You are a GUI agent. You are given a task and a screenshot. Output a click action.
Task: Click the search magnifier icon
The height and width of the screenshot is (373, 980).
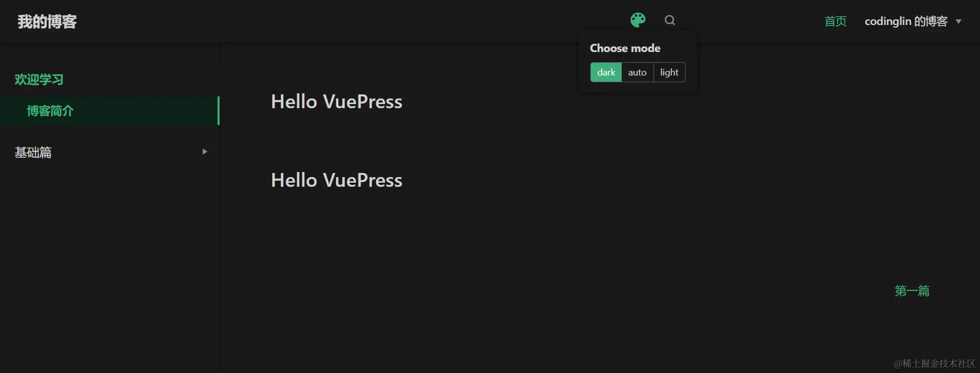[670, 20]
